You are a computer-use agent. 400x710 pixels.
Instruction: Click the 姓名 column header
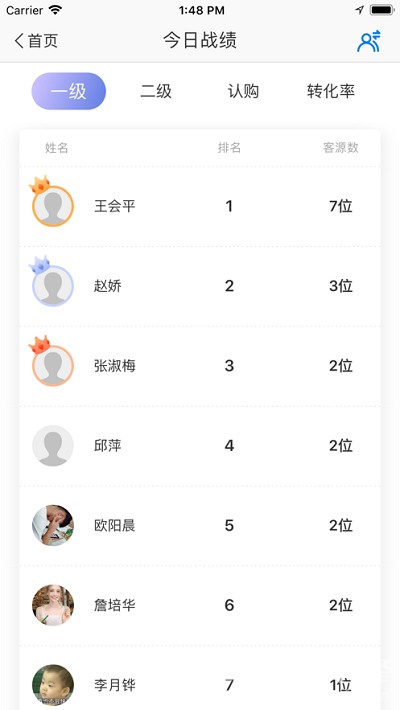click(57, 148)
